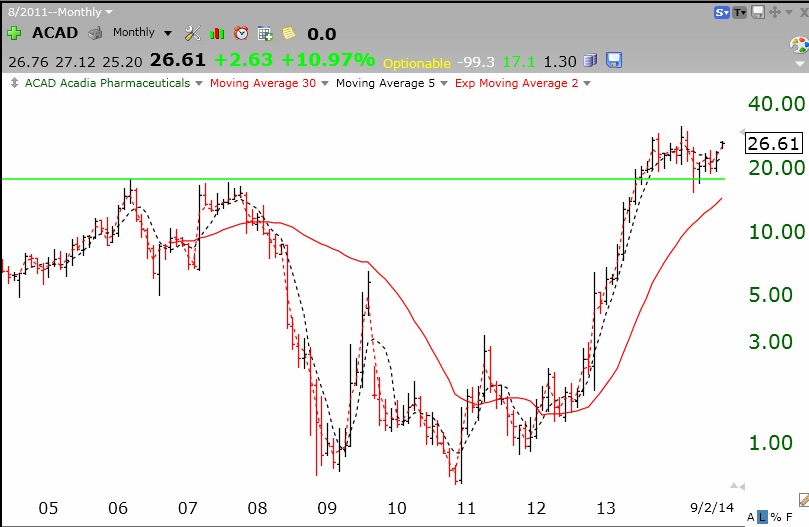Click the 1.30 value in header

click(560, 62)
